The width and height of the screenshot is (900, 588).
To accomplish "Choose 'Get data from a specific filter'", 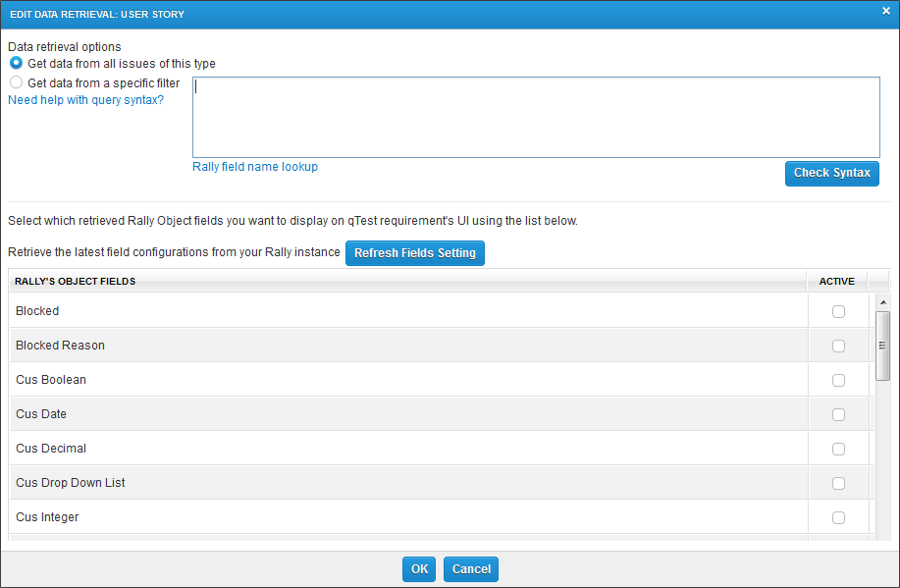I will point(16,83).
